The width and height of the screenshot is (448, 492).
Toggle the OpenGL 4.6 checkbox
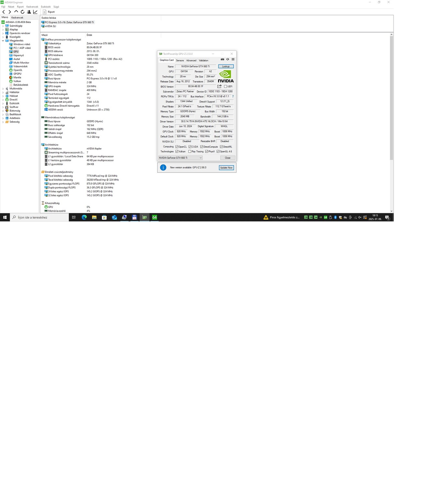pyautogui.click(x=218, y=151)
